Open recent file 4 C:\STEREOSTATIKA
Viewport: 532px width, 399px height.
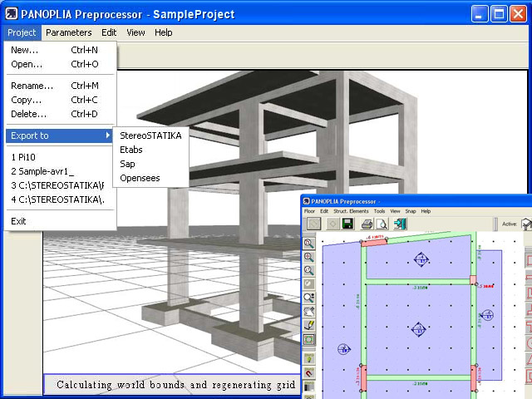(x=60, y=199)
